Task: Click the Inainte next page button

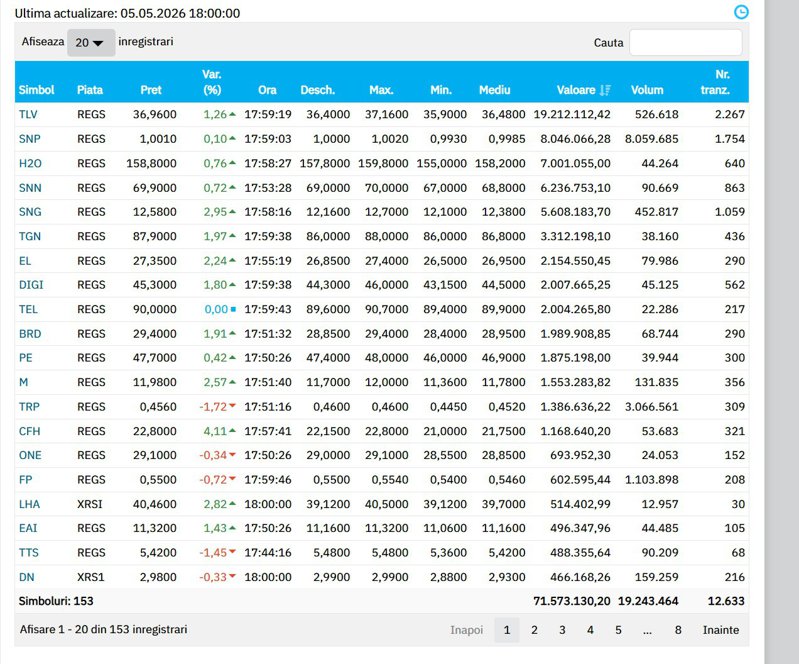Action: coord(721,630)
